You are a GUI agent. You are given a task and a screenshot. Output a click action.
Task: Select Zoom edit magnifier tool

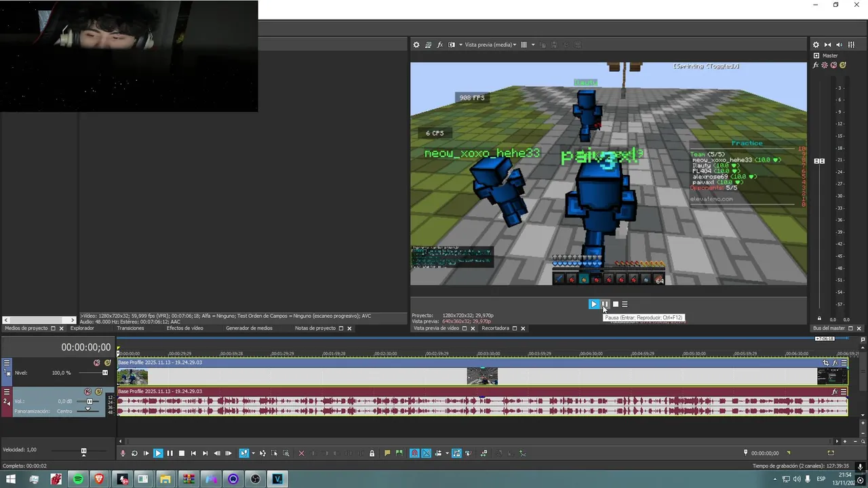pyautogui.click(x=285, y=453)
